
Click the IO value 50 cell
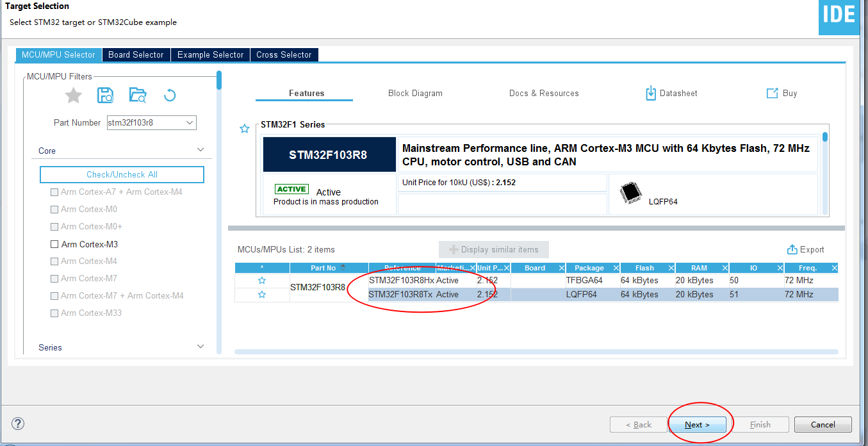pyautogui.click(x=757, y=281)
